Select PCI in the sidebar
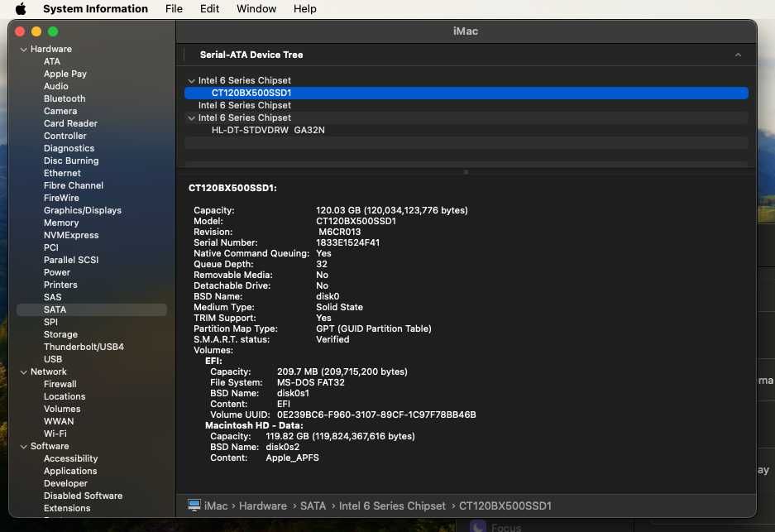This screenshot has height=532, width=775. coord(51,247)
